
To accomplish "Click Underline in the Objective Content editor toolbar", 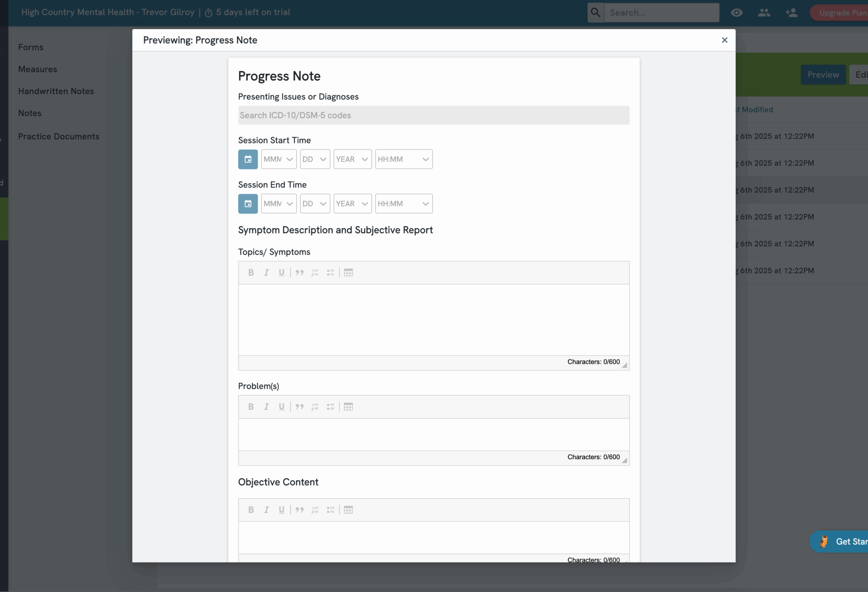I will click(282, 510).
